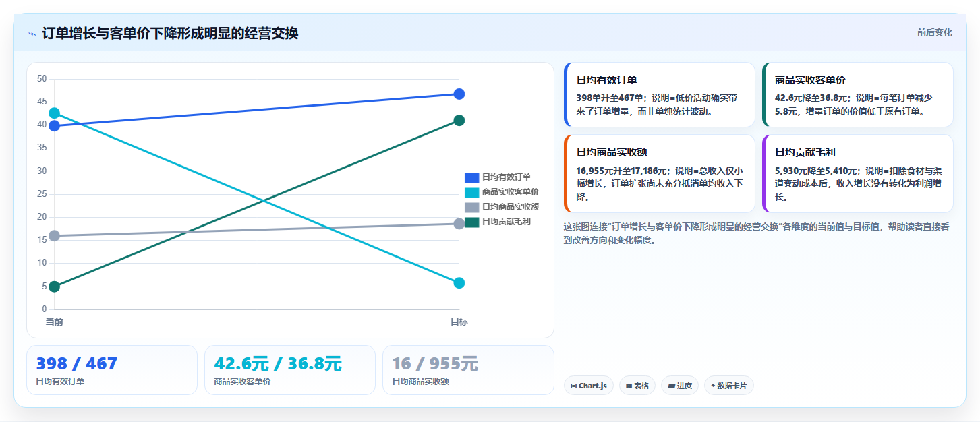Click the cyan 商品实收客单价 point at 当前

click(55, 113)
